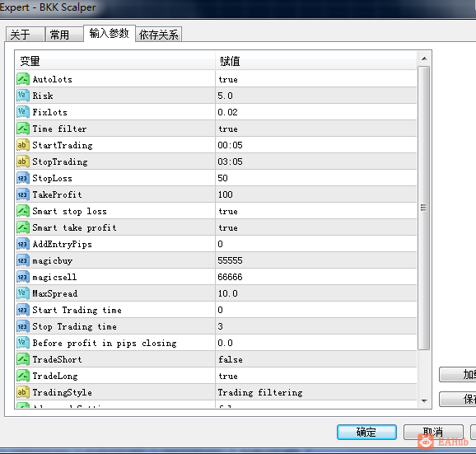Click the TradingStyle variable name
Image resolution: width=476 pixels, height=454 pixels.
[x=63, y=393]
